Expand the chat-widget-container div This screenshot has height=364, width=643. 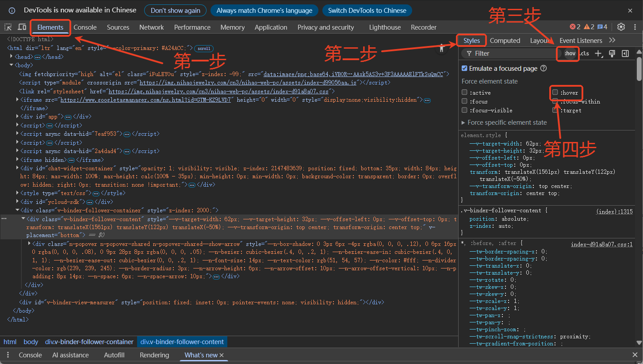click(17, 169)
